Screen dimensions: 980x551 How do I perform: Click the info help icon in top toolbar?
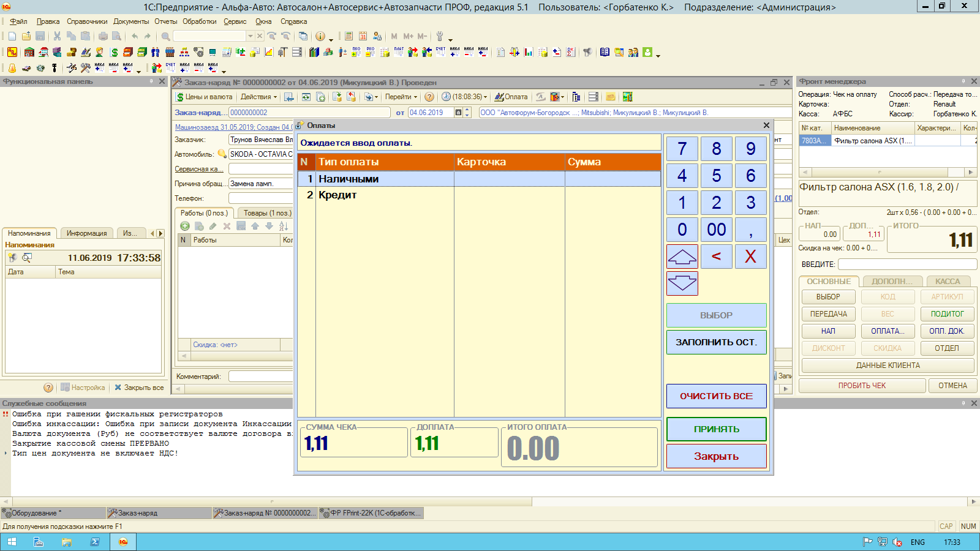(320, 36)
